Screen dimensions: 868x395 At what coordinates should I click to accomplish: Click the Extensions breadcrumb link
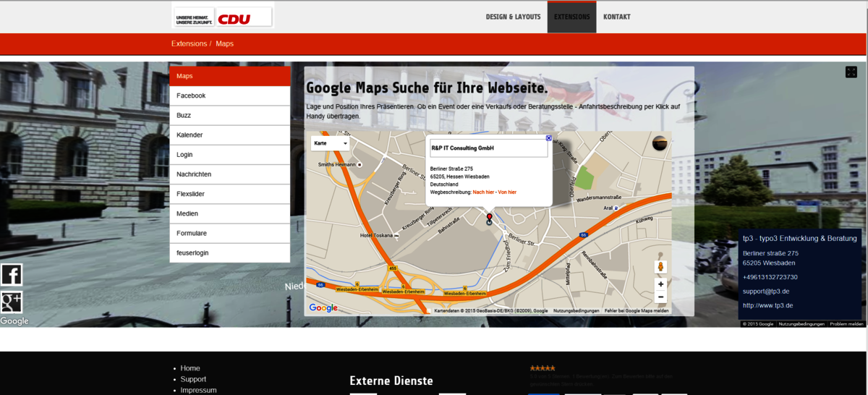(189, 43)
